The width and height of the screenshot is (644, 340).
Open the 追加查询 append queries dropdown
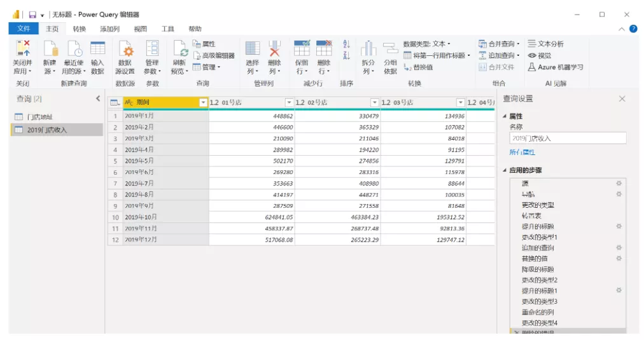tap(519, 55)
